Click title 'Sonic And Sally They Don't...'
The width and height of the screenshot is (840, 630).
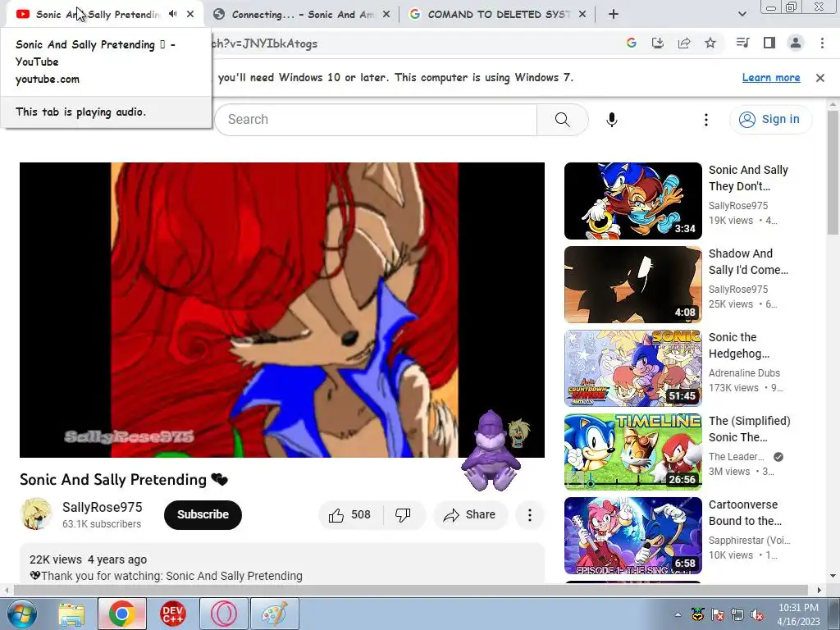point(748,178)
